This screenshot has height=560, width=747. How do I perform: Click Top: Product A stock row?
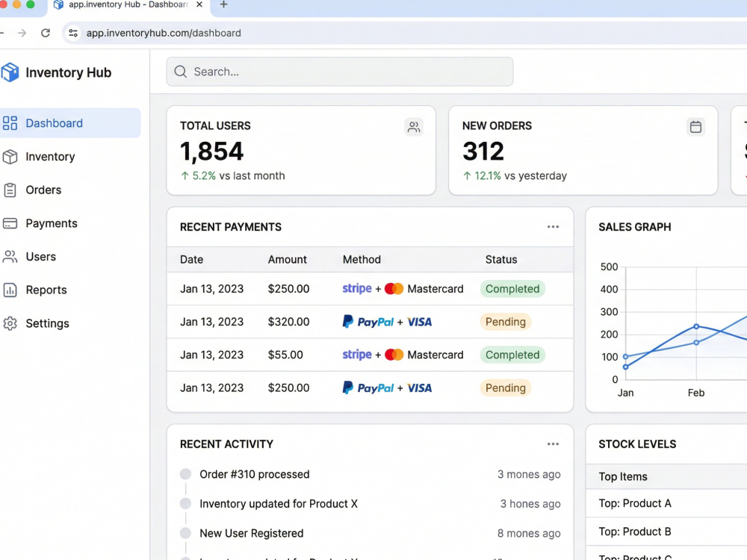[x=666, y=503]
